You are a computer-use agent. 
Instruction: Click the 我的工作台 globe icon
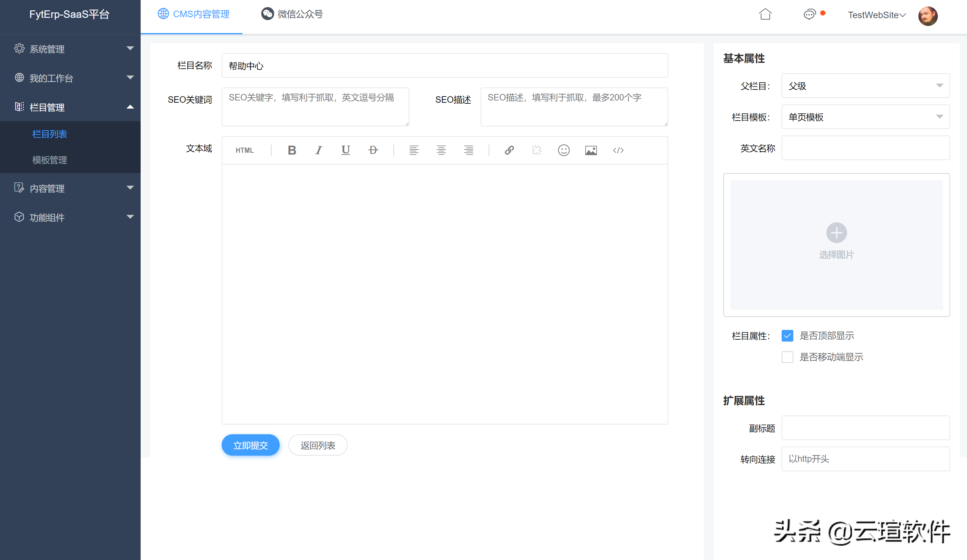pyautogui.click(x=19, y=77)
